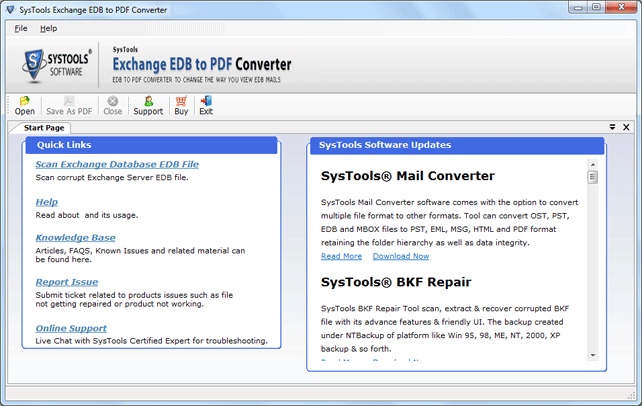Open the Online Support link
The width and height of the screenshot is (642, 406).
coord(71,328)
